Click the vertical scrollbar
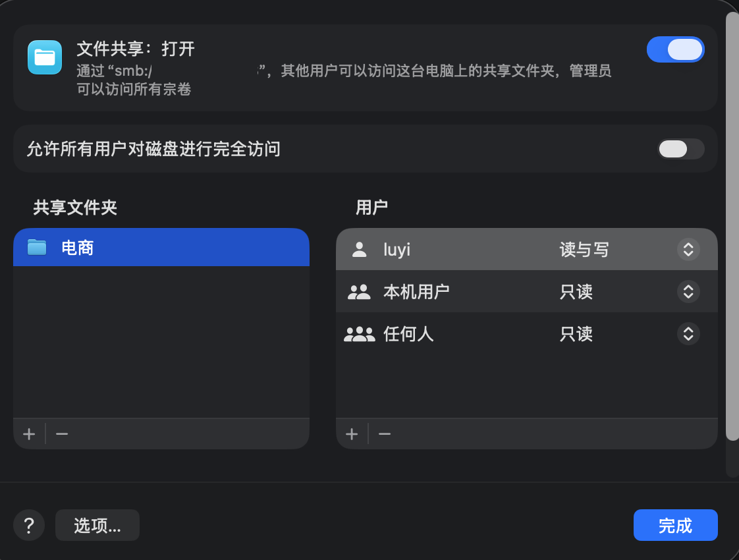The height and width of the screenshot is (560, 739). click(732, 224)
